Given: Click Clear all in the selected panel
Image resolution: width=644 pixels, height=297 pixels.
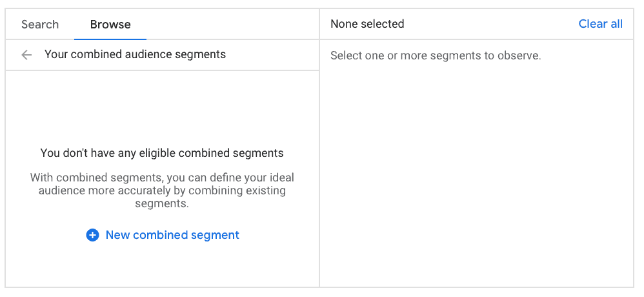Looking at the screenshot, I should coord(600,24).
